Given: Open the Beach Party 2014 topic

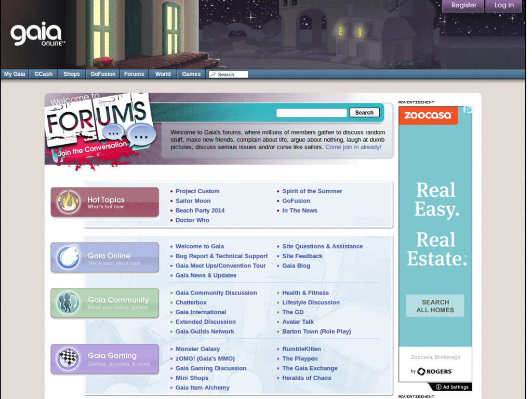Looking at the screenshot, I should [x=200, y=210].
